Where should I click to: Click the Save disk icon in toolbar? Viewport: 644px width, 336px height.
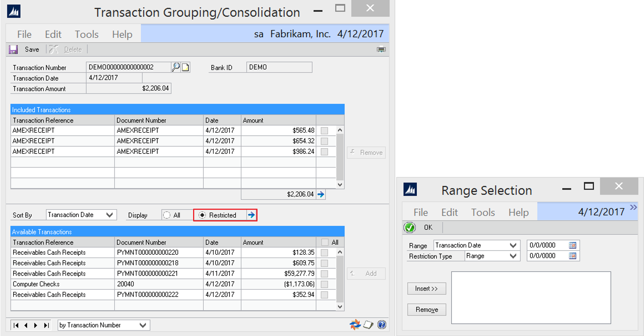(13, 49)
